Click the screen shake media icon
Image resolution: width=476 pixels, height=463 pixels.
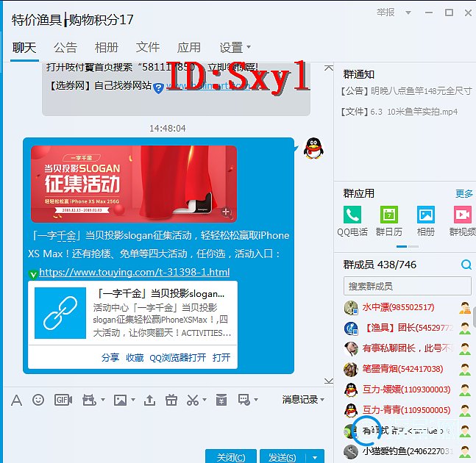click(89, 400)
